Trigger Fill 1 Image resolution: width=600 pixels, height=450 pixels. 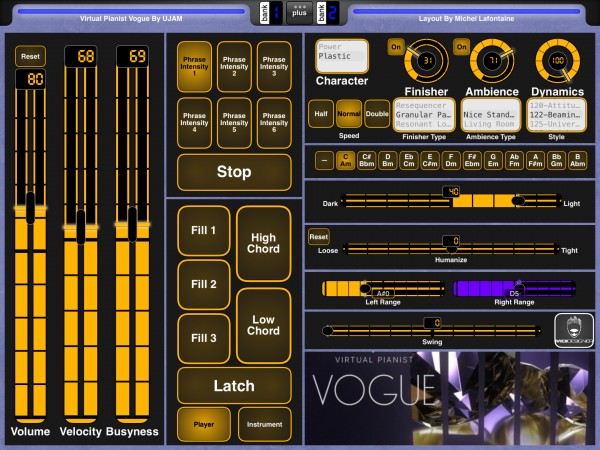(204, 230)
